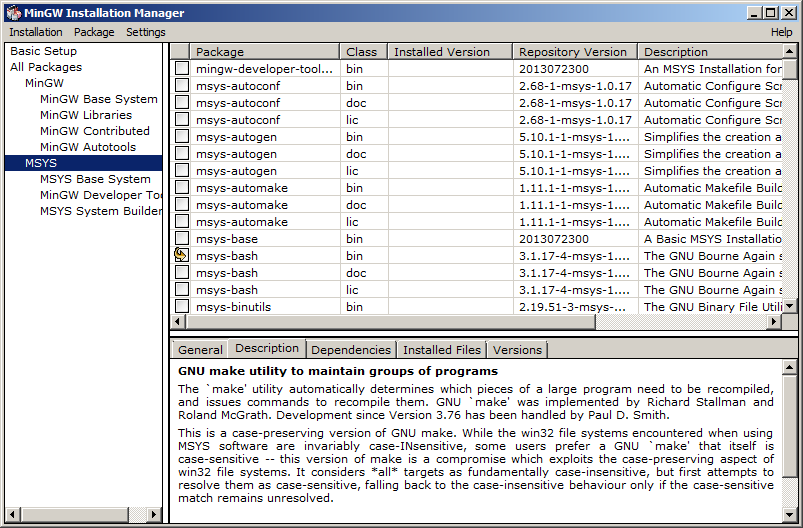The image size is (803, 528).
Task: Switch to the Dependencies tab
Action: [x=350, y=350]
